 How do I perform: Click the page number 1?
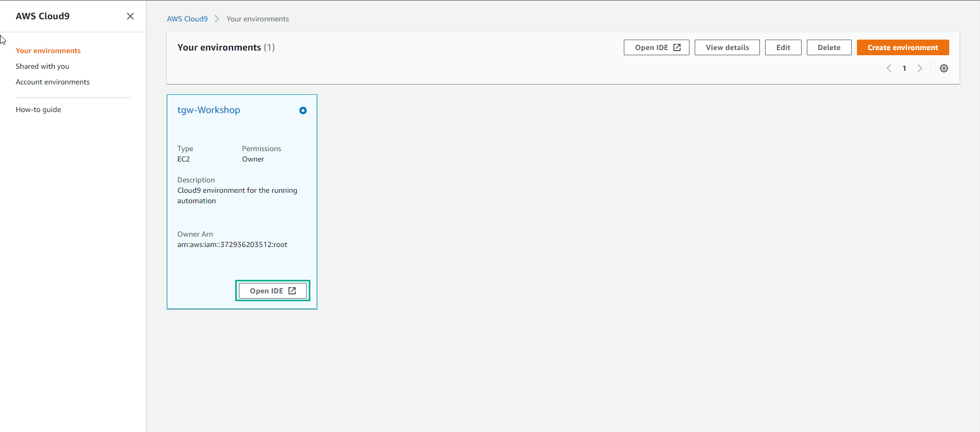(904, 68)
